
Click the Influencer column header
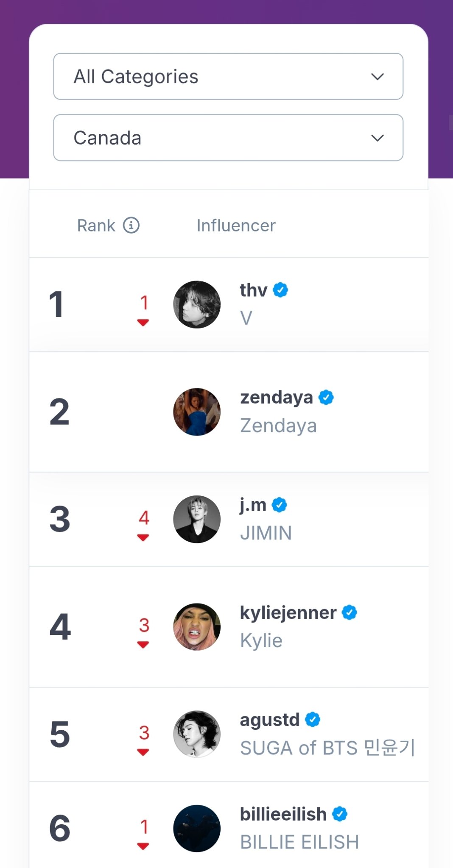click(236, 225)
